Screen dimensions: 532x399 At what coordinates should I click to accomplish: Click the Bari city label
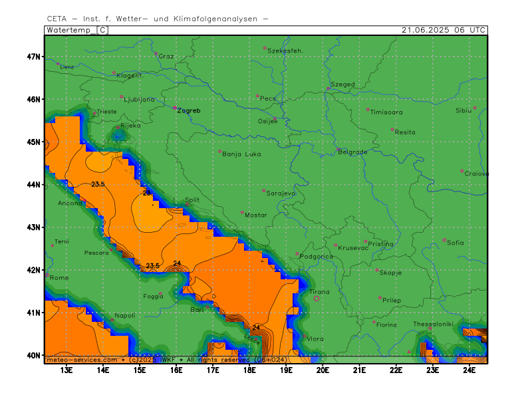click(x=197, y=310)
